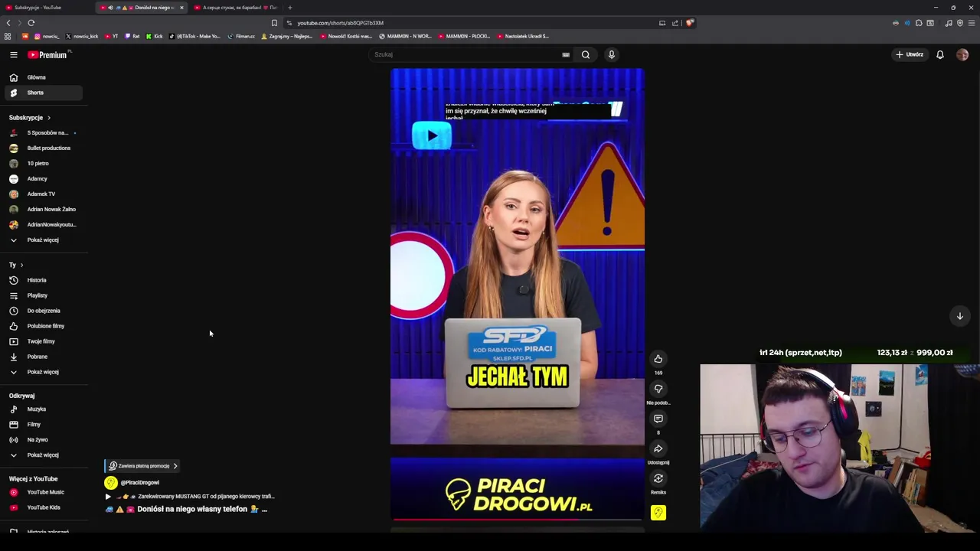Expand Pokaż więcej under Na żywo
Viewport: 980px width, 551px height.
tap(42, 455)
